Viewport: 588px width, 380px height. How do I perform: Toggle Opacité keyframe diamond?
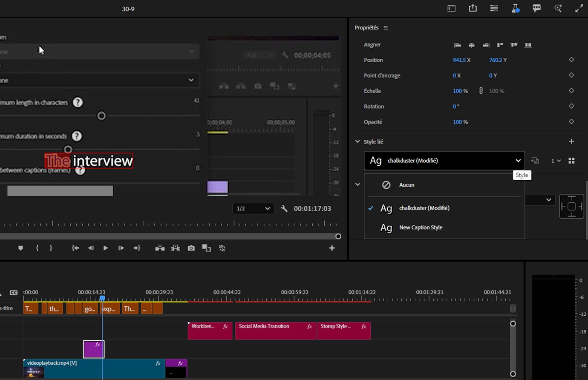[571, 122]
